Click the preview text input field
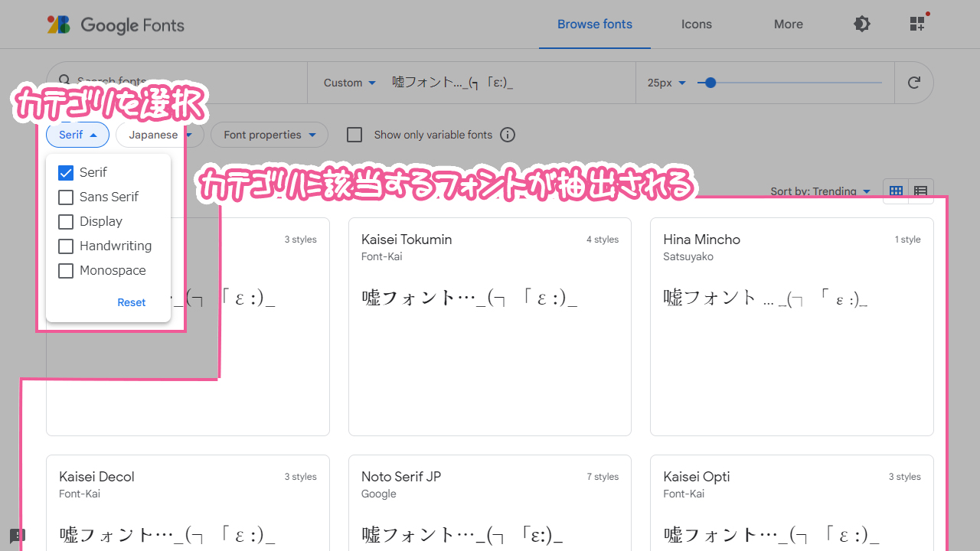This screenshot has width=980, height=551. 508,83
